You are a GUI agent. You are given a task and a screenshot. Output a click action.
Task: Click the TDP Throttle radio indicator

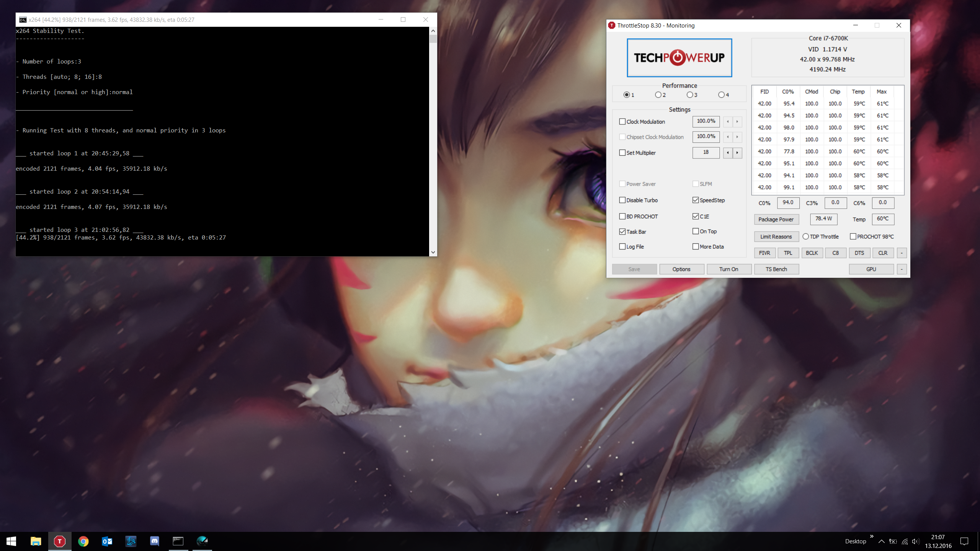point(806,236)
